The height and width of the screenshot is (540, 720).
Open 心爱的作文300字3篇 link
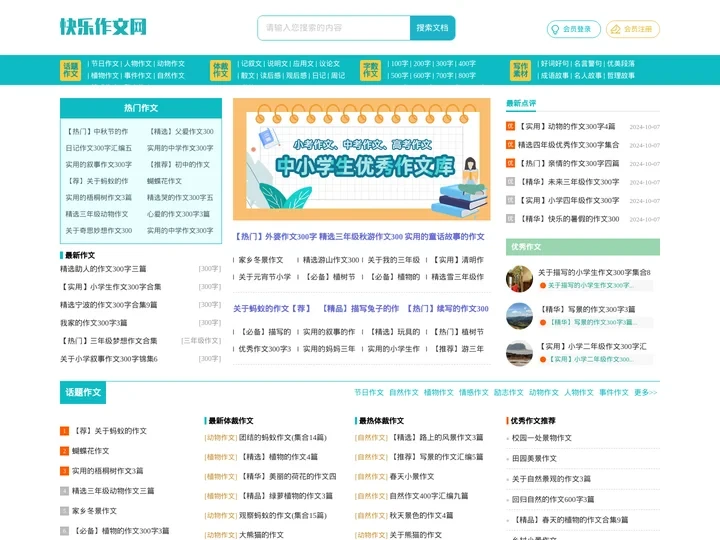point(178,214)
